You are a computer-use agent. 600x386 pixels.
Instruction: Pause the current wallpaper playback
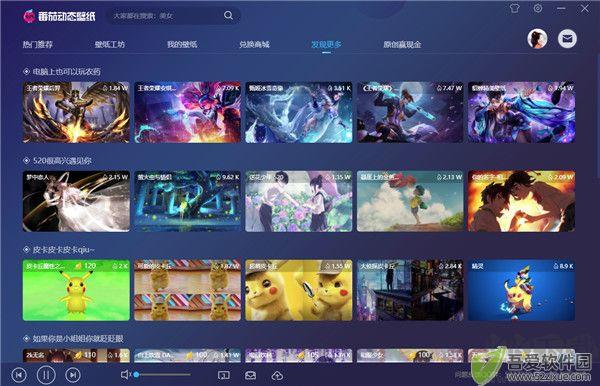pos(46,375)
